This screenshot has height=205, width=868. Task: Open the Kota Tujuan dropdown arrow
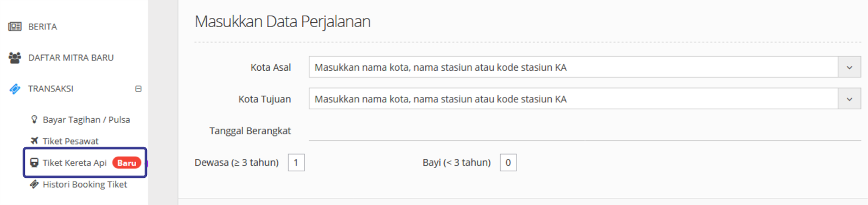click(849, 99)
